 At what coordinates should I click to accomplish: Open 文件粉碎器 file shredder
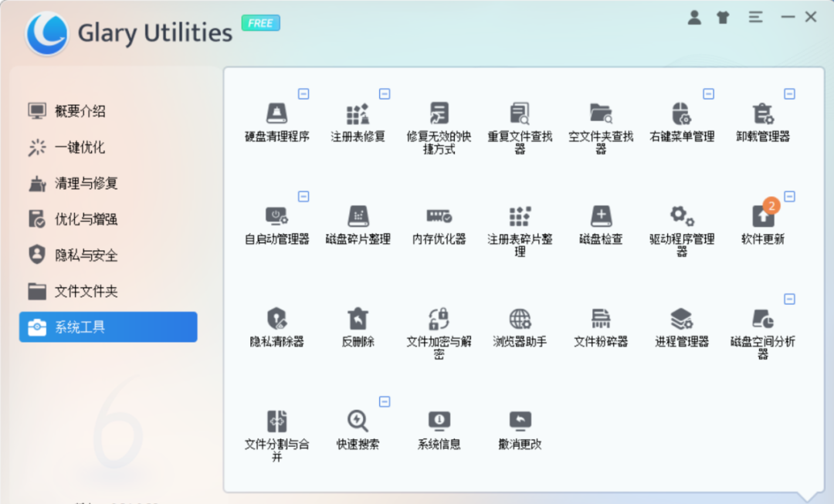(601, 328)
